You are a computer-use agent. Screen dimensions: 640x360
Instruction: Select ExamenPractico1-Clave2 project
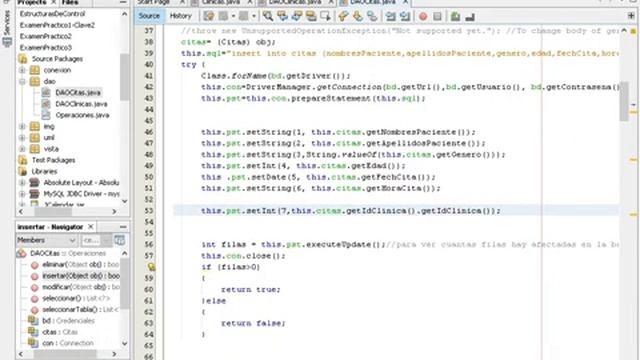pos(57,25)
